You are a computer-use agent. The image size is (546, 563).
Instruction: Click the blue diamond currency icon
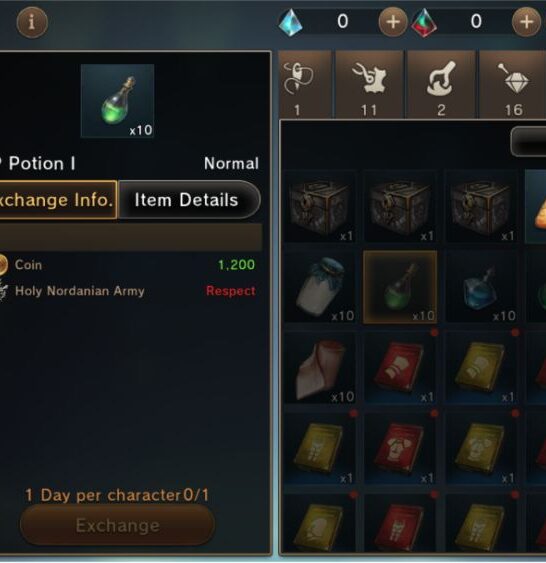pyautogui.click(x=290, y=23)
